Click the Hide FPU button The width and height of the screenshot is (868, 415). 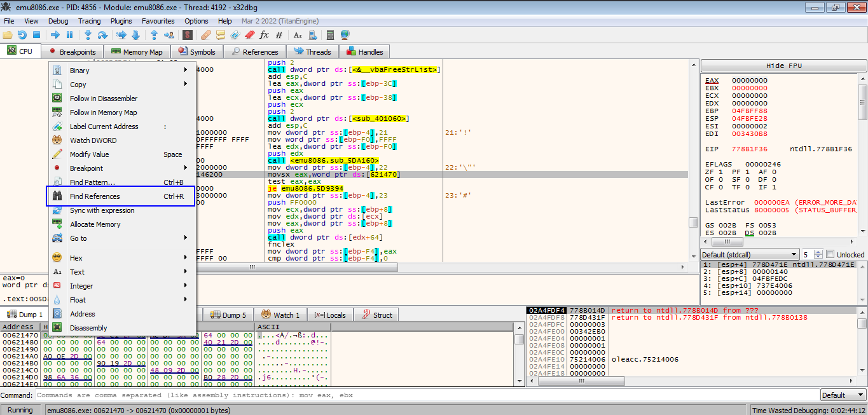783,66
